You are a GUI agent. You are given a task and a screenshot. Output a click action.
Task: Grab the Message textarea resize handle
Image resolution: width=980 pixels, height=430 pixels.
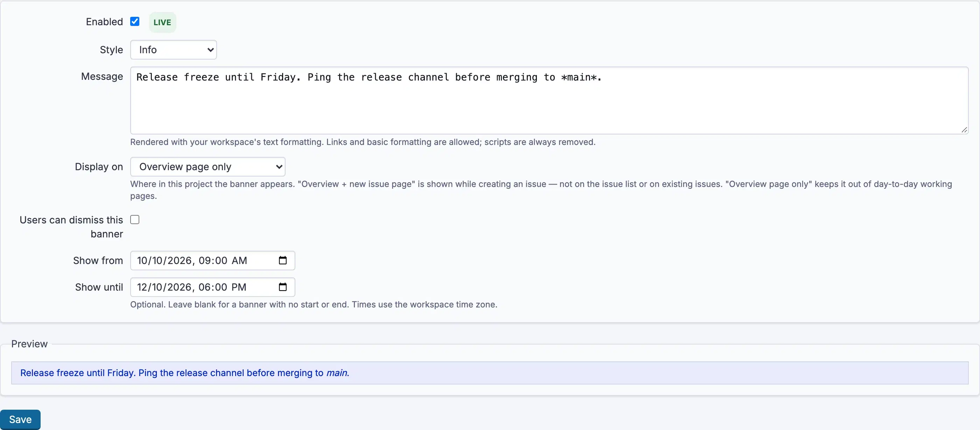[x=964, y=130]
